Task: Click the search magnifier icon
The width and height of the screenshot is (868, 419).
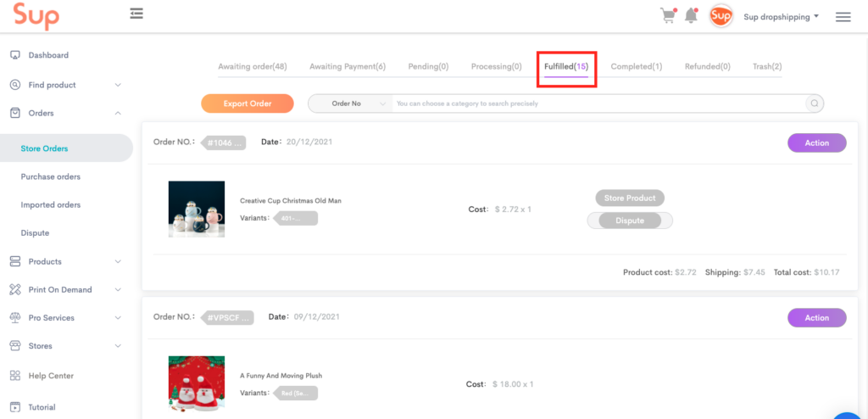Action: pyautogui.click(x=815, y=103)
